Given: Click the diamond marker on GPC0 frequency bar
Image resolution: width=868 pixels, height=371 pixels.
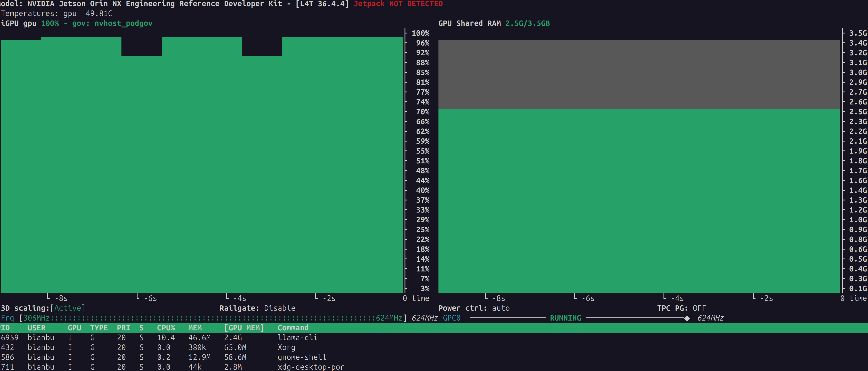Looking at the screenshot, I should pyautogui.click(x=687, y=318).
